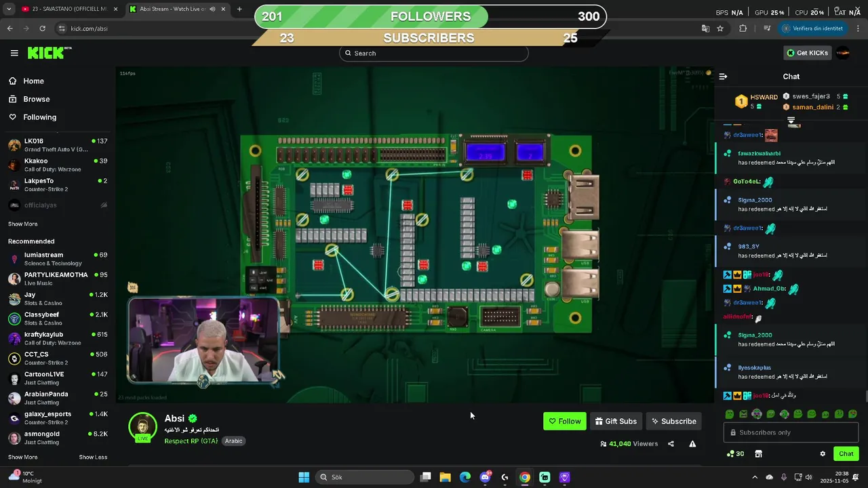Open the hamburger sidebar menu

tap(14, 53)
